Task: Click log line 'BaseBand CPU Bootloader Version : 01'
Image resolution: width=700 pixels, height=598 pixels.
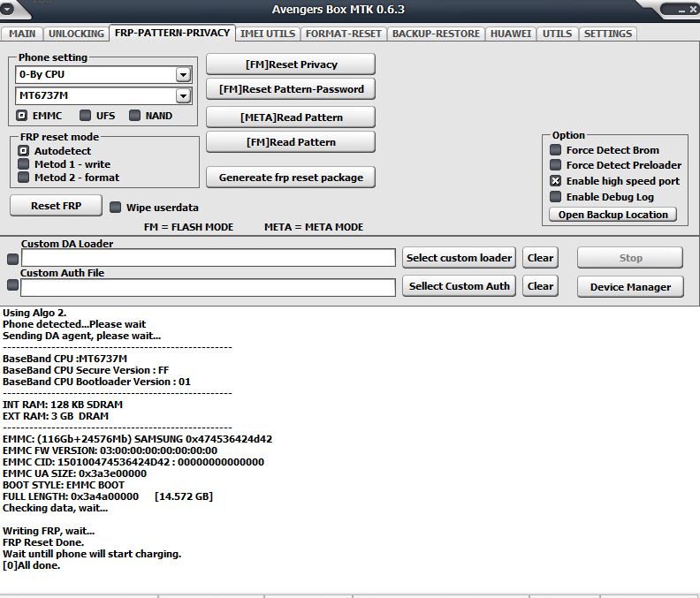Action: point(96,382)
